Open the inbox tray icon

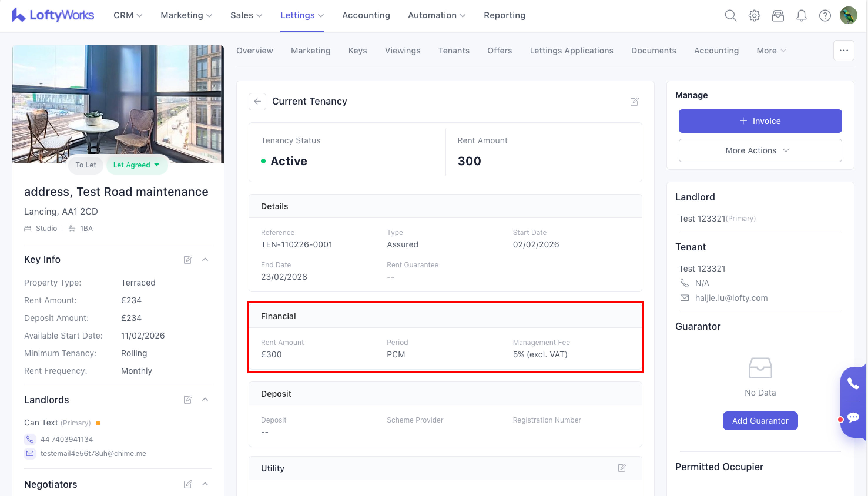tap(778, 15)
